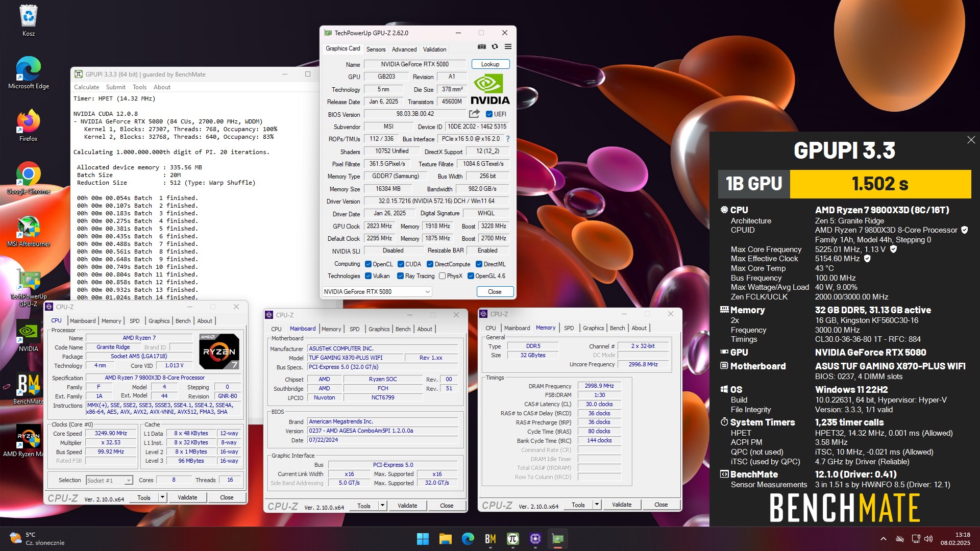980x551 pixels.
Task: Open the Edge browser from the taskbar
Action: (468, 539)
